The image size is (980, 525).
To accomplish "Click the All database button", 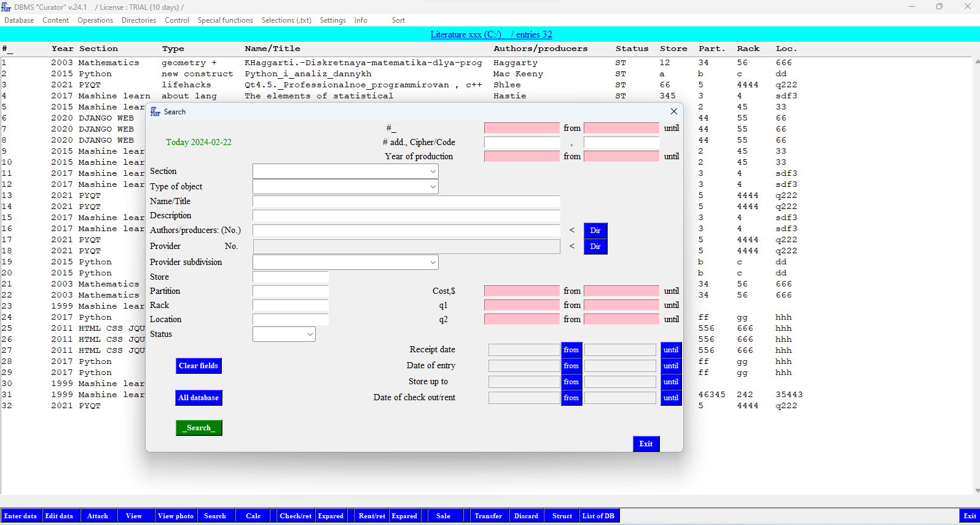I will coord(198,398).
